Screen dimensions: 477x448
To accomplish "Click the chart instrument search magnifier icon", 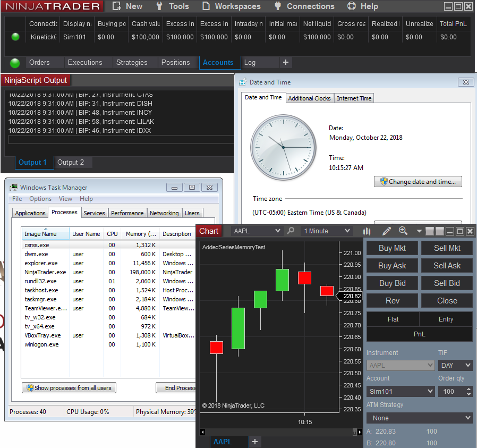I will (x=291, y=231).
